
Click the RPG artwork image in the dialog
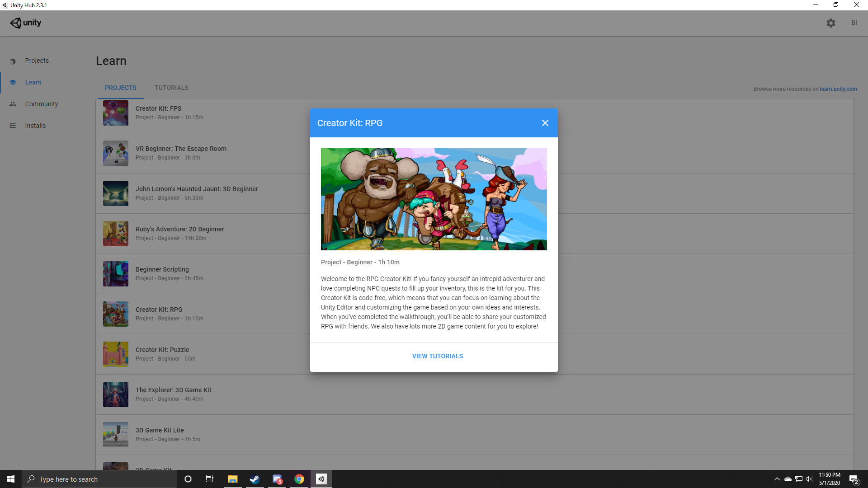[x=434, y=199]
